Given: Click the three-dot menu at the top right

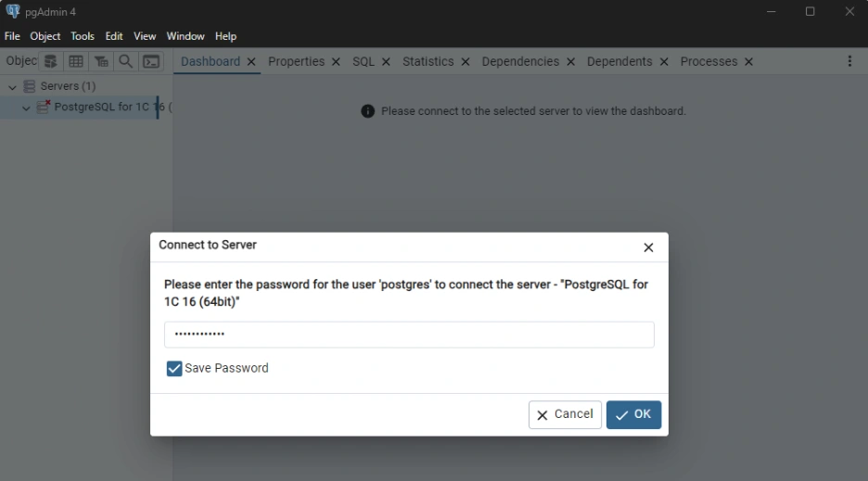Looking at the screenshot, I should point(849,61).
